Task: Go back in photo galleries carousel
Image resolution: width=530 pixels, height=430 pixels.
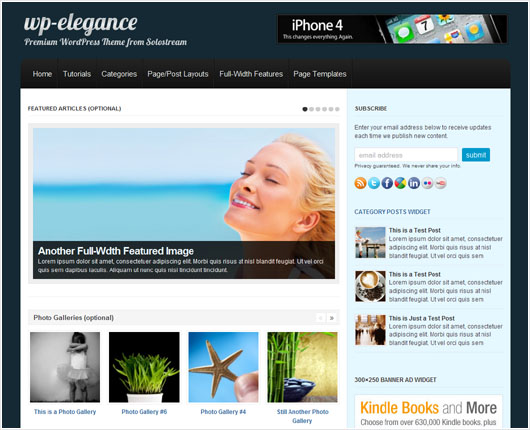Action: [x=320, y=318]
